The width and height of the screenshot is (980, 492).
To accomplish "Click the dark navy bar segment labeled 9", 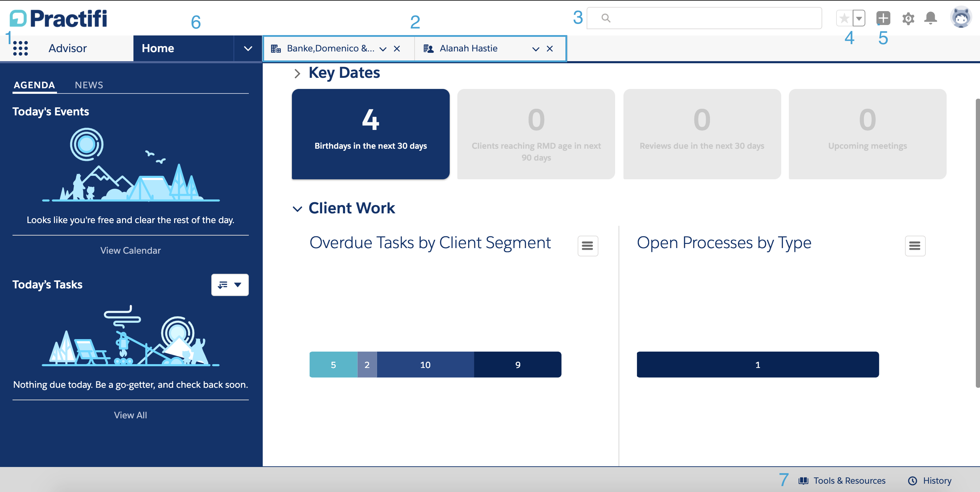I will (518, 364).
